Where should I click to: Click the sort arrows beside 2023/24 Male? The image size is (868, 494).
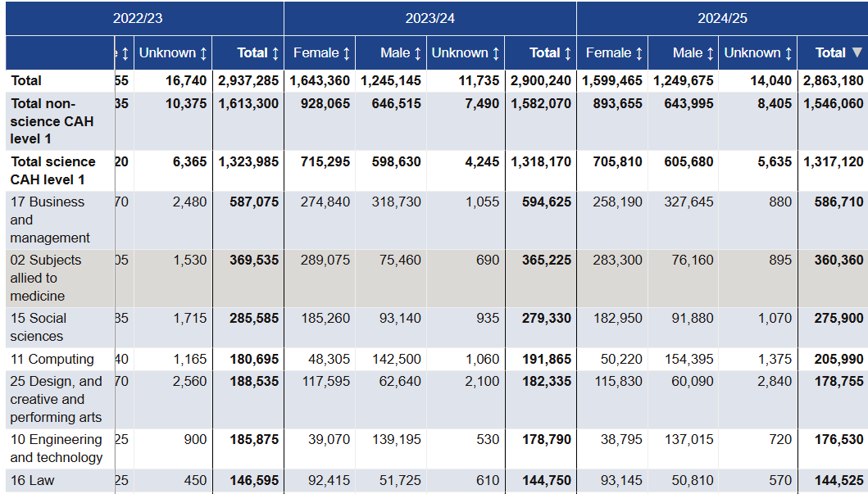pyautogui.click(x=417, y=53)
